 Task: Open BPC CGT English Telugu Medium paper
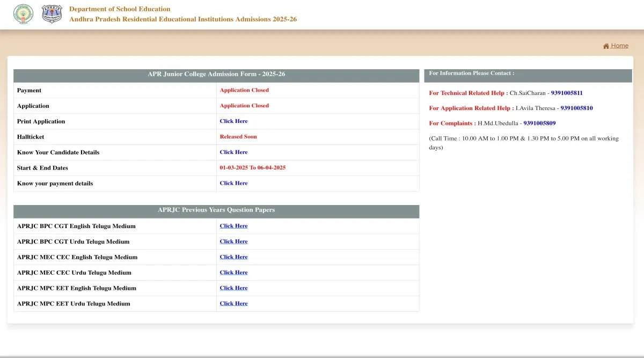coord(233,226)
